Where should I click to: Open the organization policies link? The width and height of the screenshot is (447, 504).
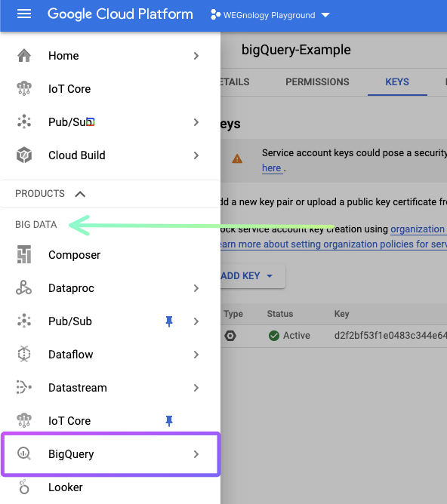tap(418, 229)
